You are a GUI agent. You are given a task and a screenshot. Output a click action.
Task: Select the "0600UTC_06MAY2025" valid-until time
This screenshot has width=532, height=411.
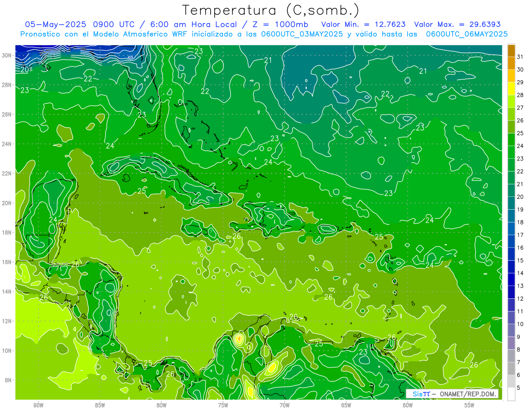point(466,34)
